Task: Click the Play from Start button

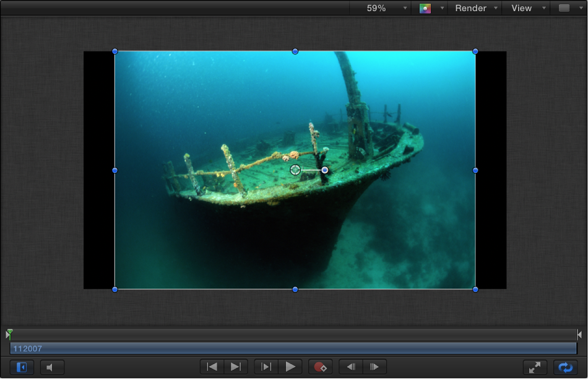Action: point(266,367)
